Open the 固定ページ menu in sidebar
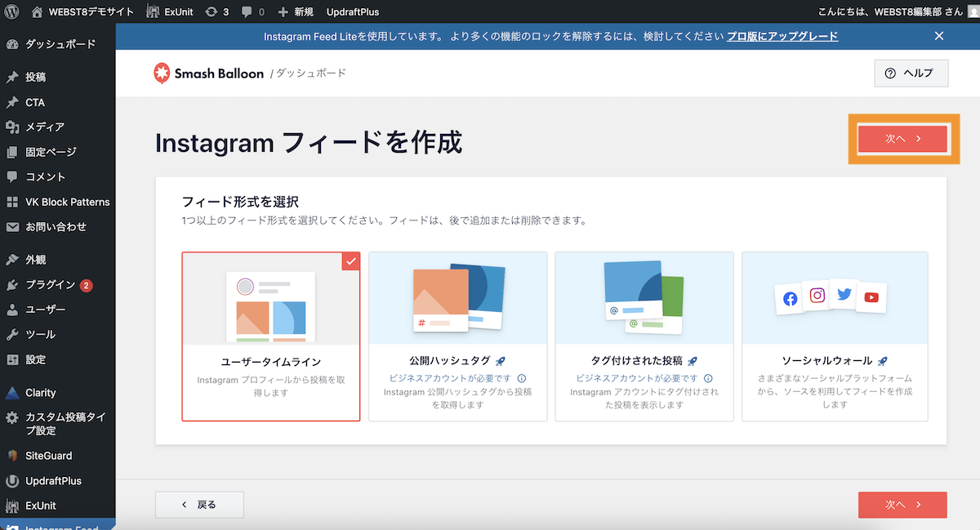980x530 pixels. (51, 152)
